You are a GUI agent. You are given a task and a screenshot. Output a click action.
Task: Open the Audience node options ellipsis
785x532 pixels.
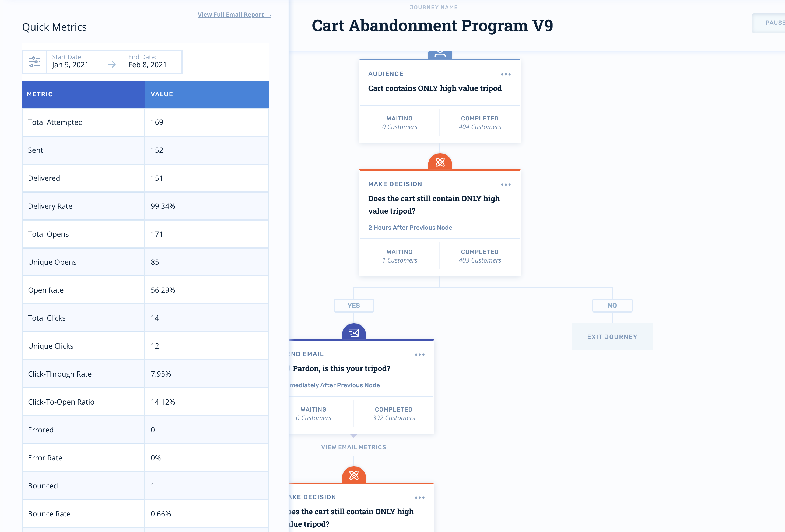pos(506,74)
